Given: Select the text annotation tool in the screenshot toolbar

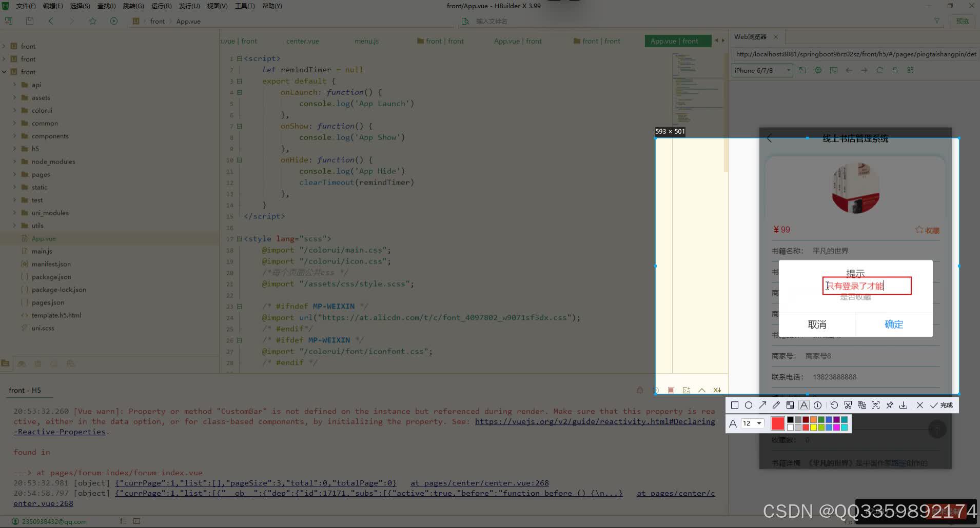Looking at the screenshot, I should [x=804, y=405].
